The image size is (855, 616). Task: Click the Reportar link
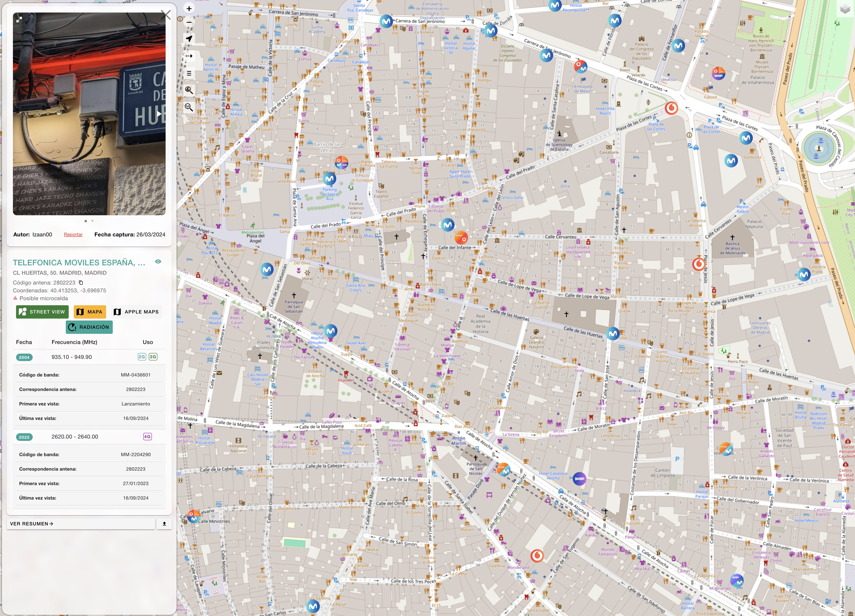[x=73, y=234]
